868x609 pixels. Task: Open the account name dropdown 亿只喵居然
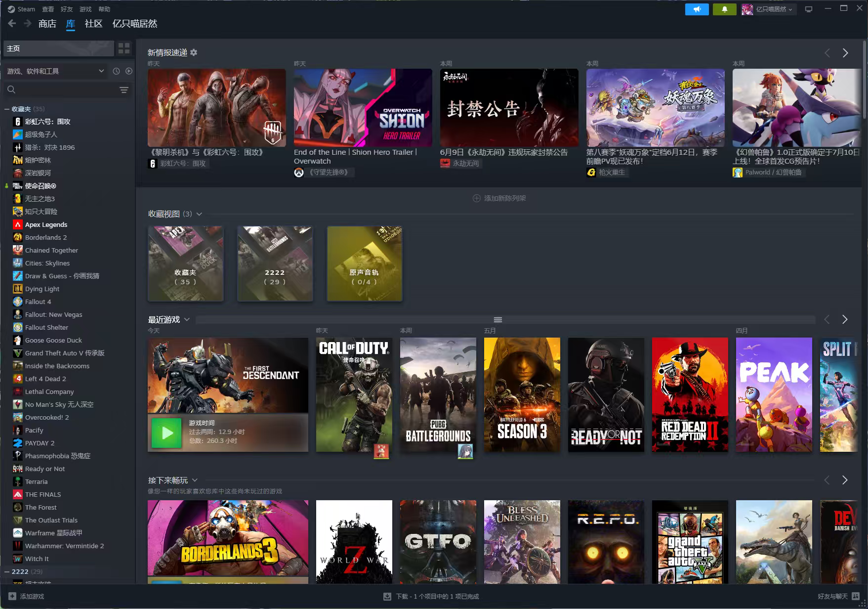click(x=774, y=9)
